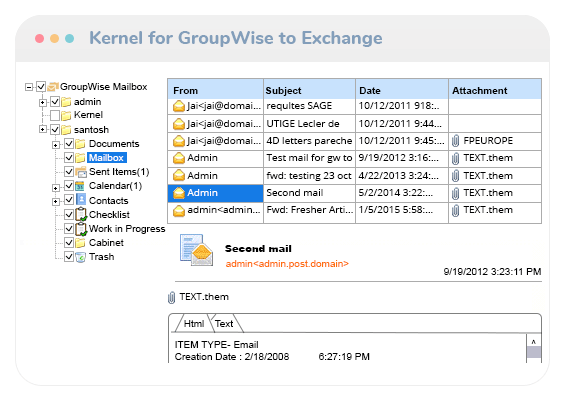Image resolution: width=565 pixels, height=401 pixels.
Task: Switch to the Html tab
Action: click(193, 324)
